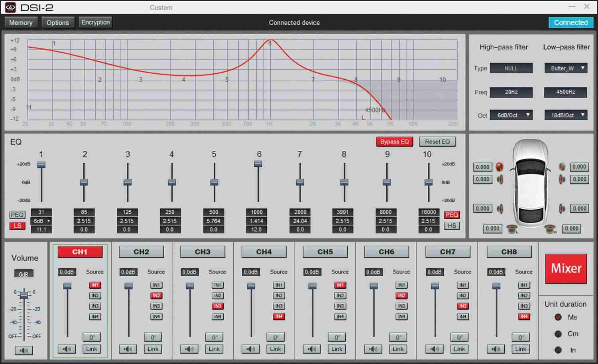Click the master Volume slider handle
Image resolution: width=598 pixels, height=364 pixels.
click(24, 295)
